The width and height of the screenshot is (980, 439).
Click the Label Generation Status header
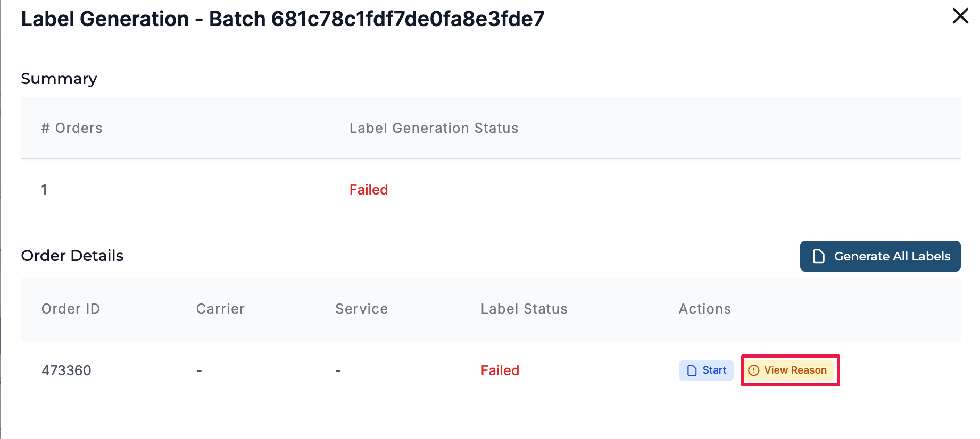pos(434,128)
